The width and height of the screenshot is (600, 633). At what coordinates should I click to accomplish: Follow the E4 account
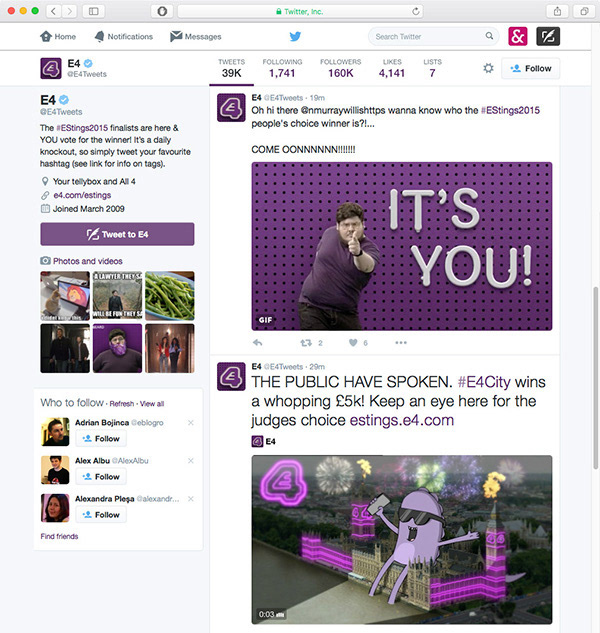tap(531, 68)
